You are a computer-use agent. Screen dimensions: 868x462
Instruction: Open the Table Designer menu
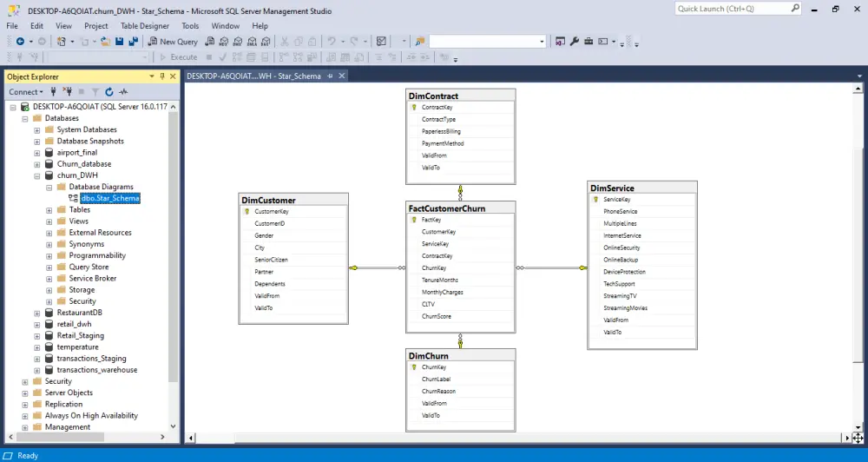tap(145, 25)
